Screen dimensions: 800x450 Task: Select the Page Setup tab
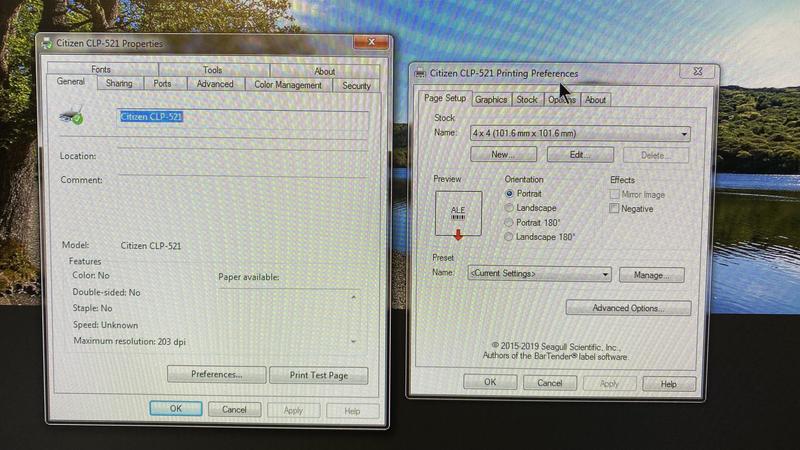(445, 98)
